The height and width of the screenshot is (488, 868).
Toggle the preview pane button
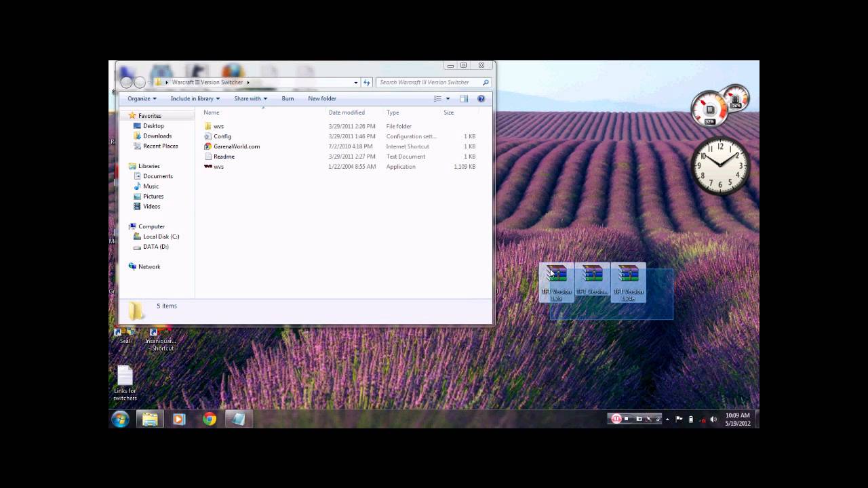click(x=464, y=99)
